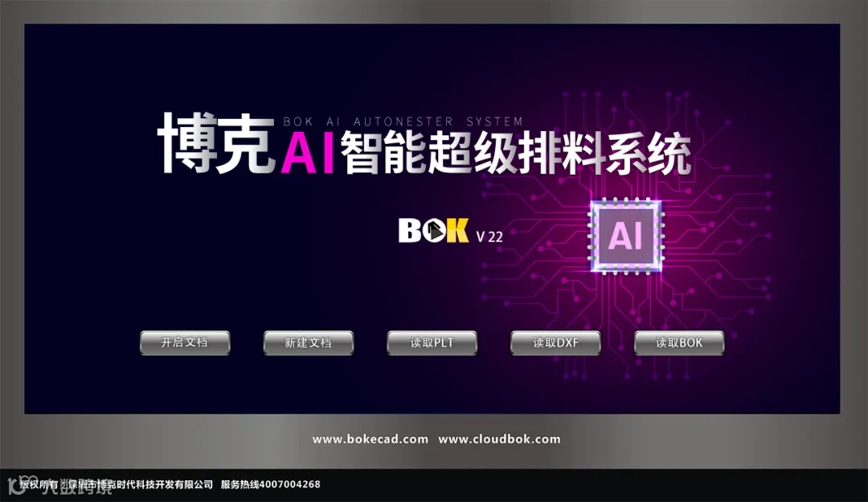Image resolution: width=868 pixels, height=502 pixels.
Task: Click the BOK logo beside V 22
Action: click(x=433, y=231)
